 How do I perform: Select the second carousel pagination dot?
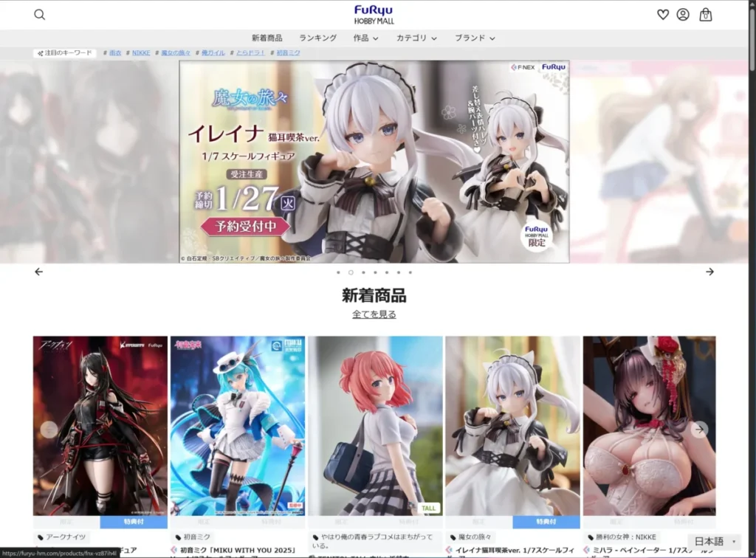[x=350, y=272]
